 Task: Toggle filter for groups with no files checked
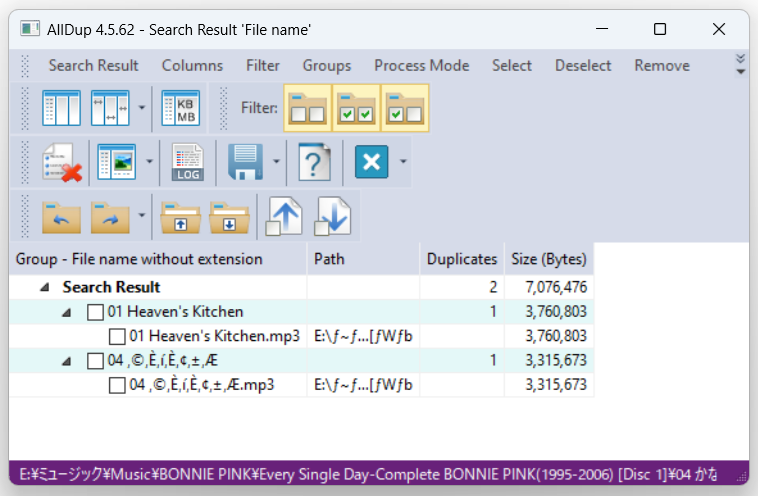(x=308, y=108)
